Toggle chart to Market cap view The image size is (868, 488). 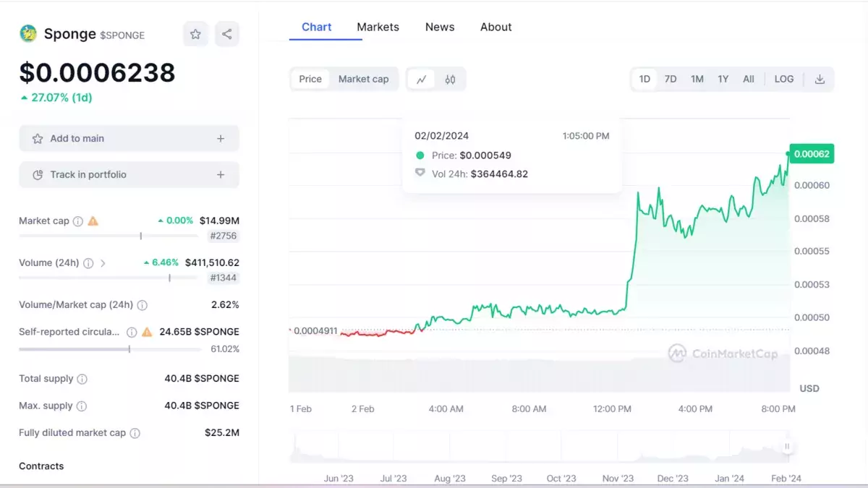click(363, 80)
